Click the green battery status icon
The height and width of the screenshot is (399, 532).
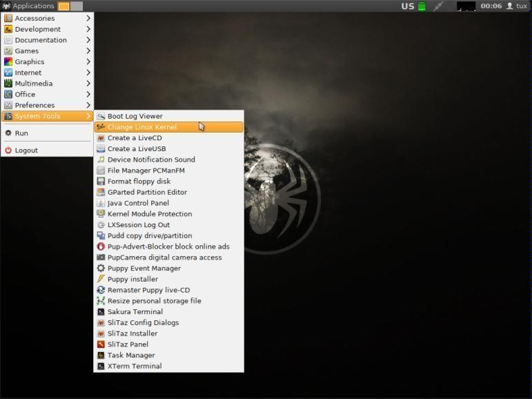pos(422,6)
